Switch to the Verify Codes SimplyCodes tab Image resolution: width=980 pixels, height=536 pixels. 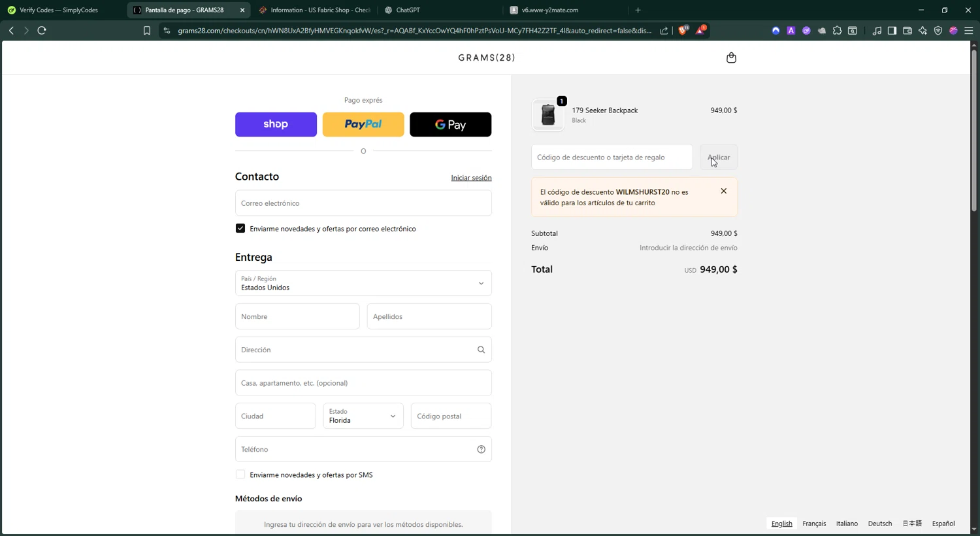coord(59,10)
